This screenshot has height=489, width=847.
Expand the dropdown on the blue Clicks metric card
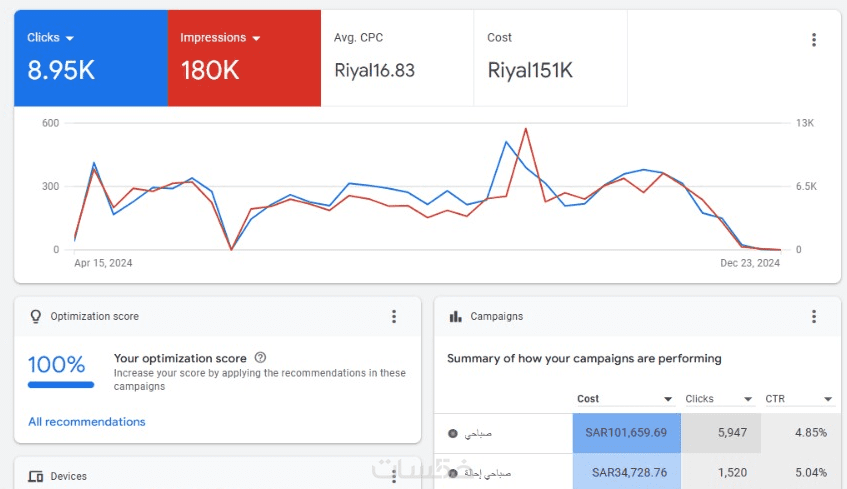[69, 38]
